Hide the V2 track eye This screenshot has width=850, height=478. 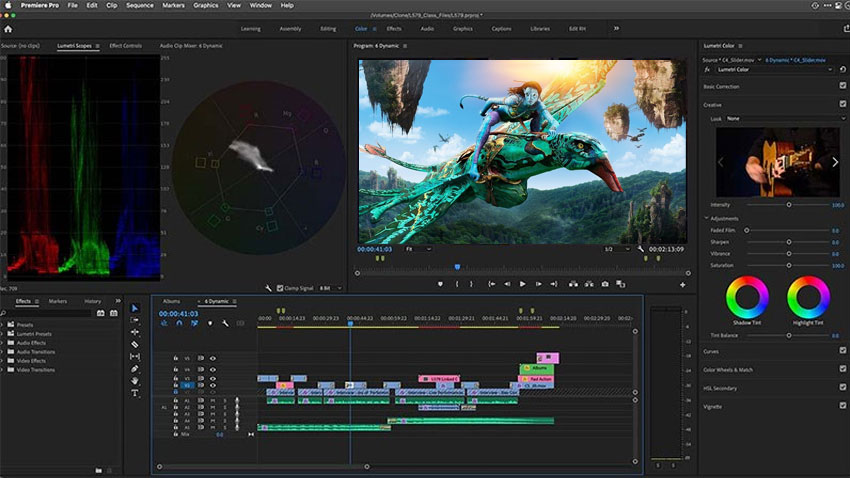(213, 385)
